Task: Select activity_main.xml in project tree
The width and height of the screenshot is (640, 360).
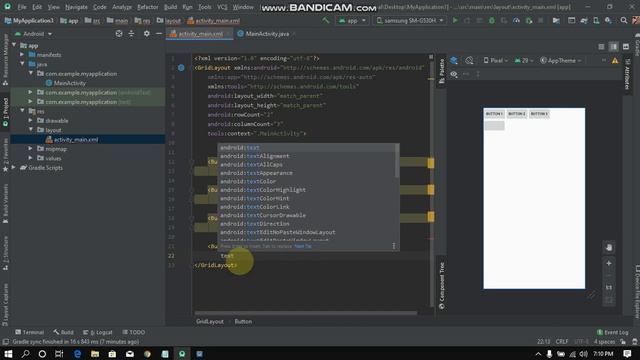Action: click(x=76, y=140)
